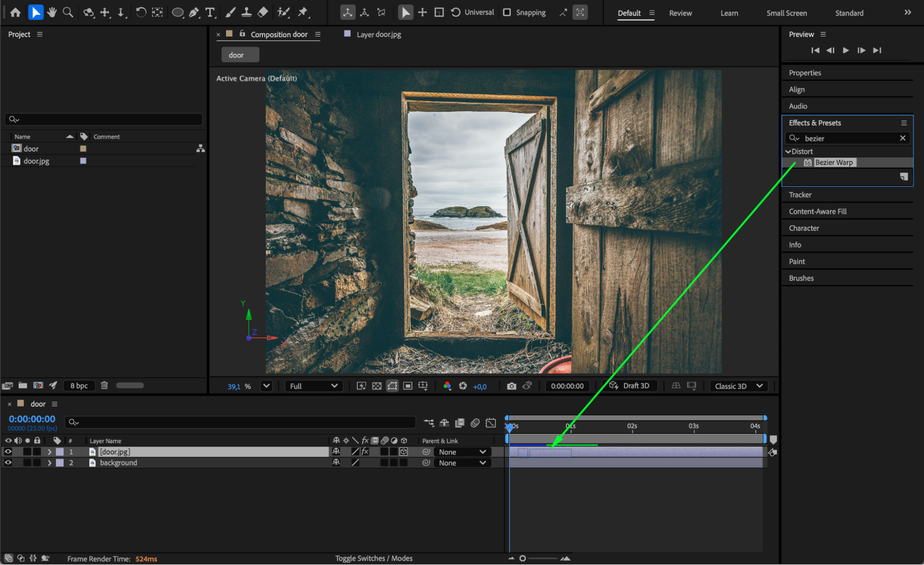Select the Puppet Pin tool
The height and width of the screenshot is (565, 924).
pyautogui.click(x=303, y=12)
